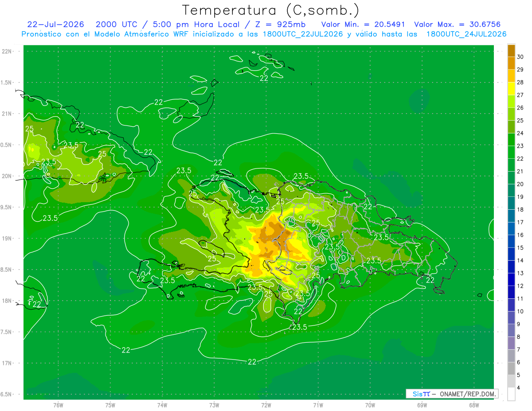Viewport: 532px width, 411px height.
Task: Click the teal 18 degree legend swatch
Action: point(511,203)
